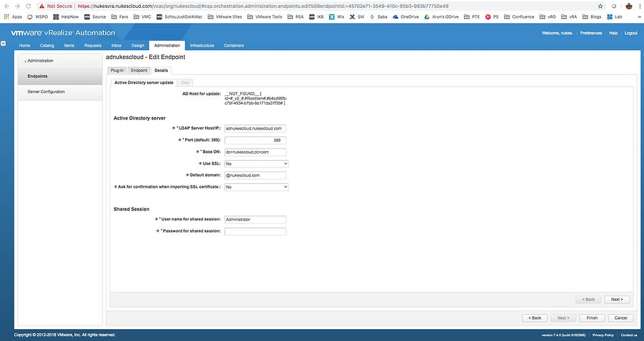Select Endpoints in sidebar
The width and height of the screenshot is (644, 341).
60,76
